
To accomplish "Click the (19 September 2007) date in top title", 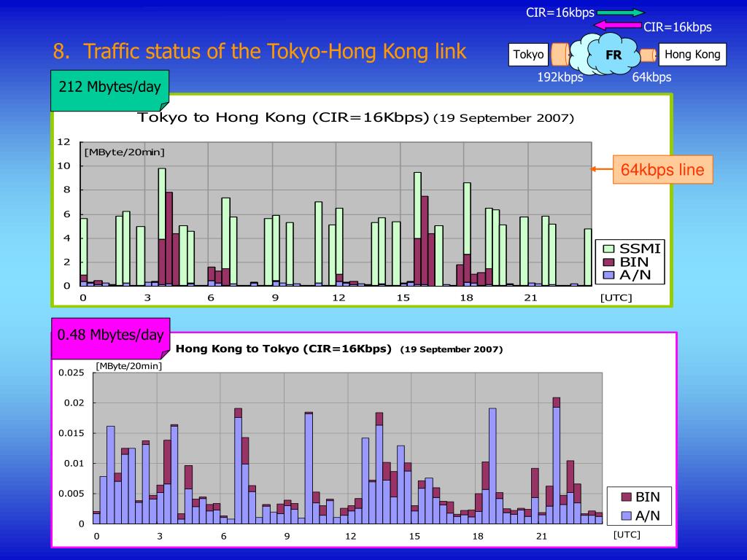I will pyautogui.click(x=503, y=118).
